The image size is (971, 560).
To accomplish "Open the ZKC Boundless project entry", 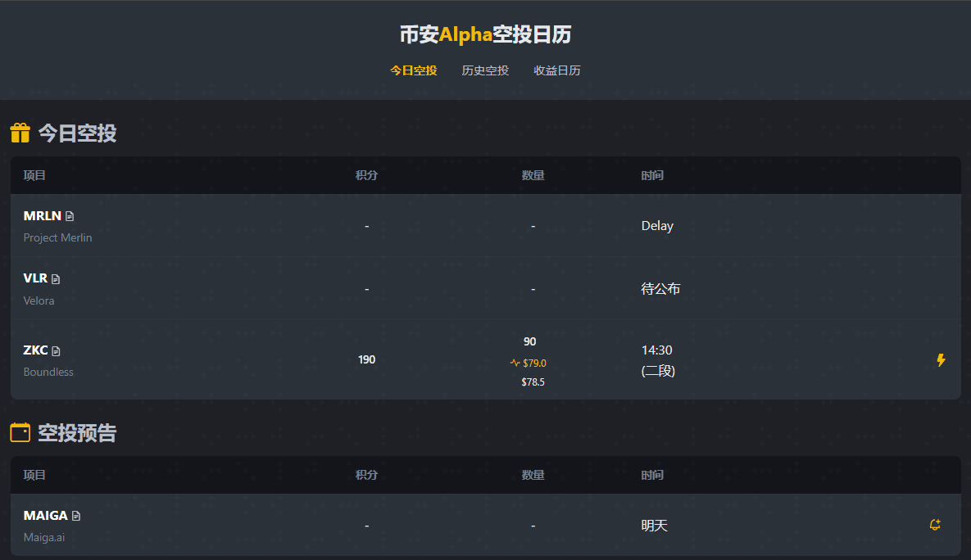I will (x=48, y=360).
